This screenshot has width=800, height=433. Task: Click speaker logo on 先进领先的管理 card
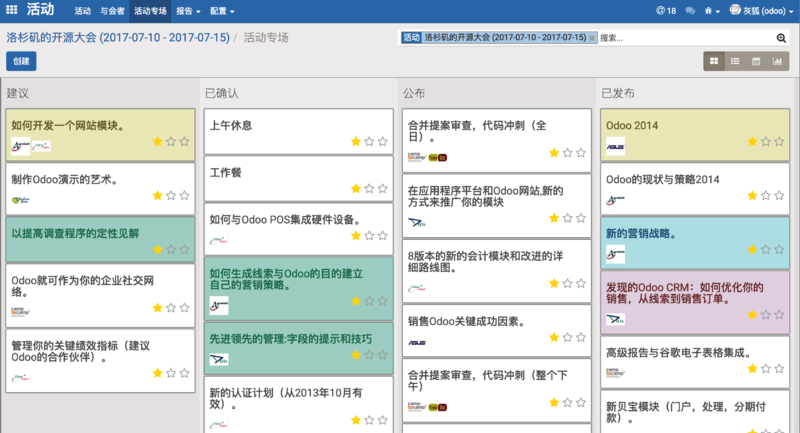(x=219, y=359)
